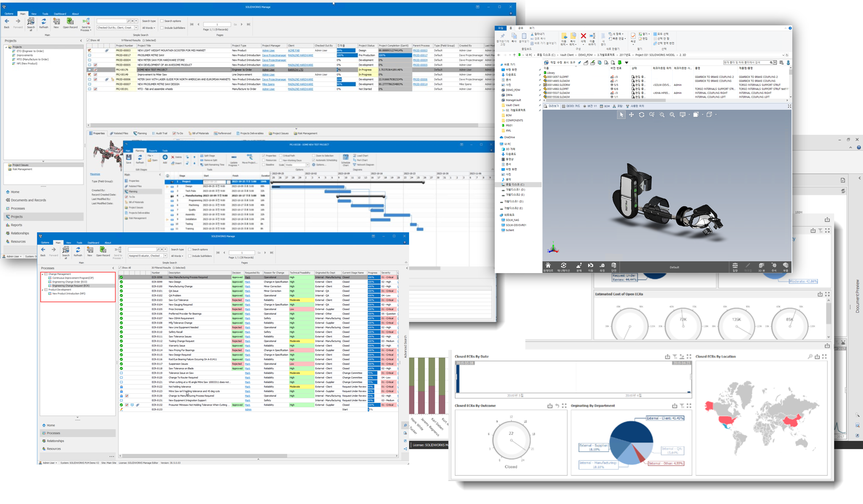
Task: Open Dashboard tab in Processes window
Action: [93, 243]
